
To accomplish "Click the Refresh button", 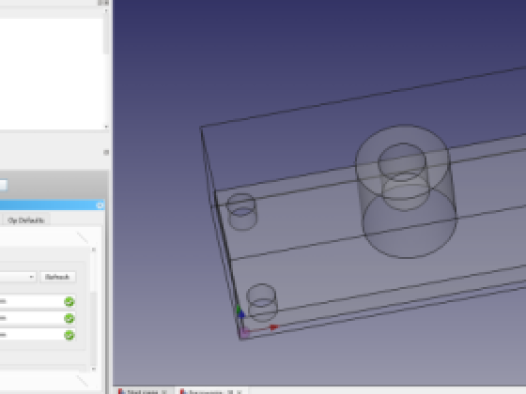I will [58, 277].
